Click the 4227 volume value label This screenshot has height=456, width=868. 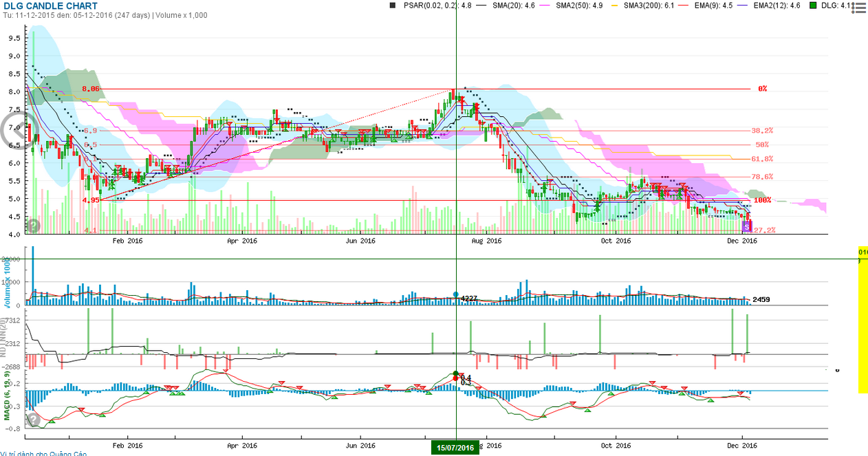(x=469, y=298)
